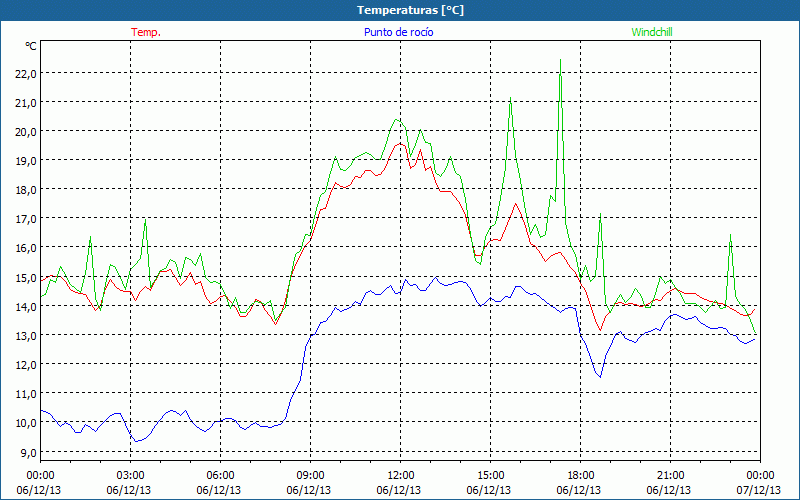Click the 10,0 y-axis value
This screenshot has height=500, width=800.
(26, 423)
